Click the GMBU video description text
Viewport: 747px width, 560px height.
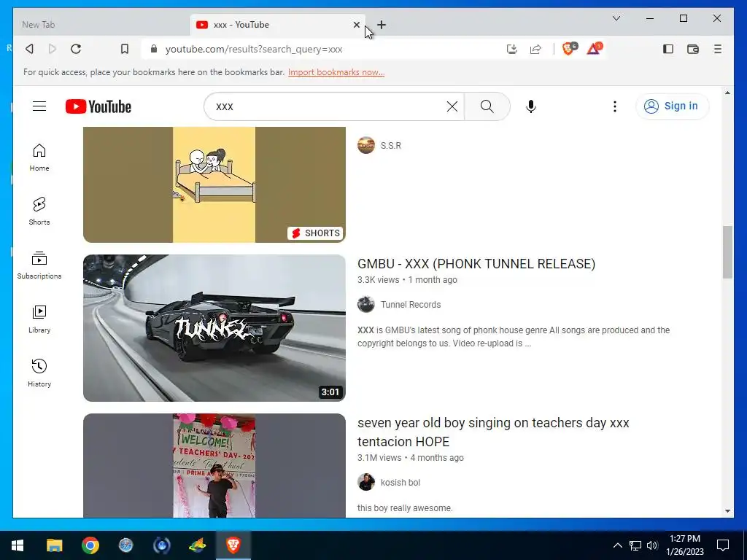[x=514, y=337]
